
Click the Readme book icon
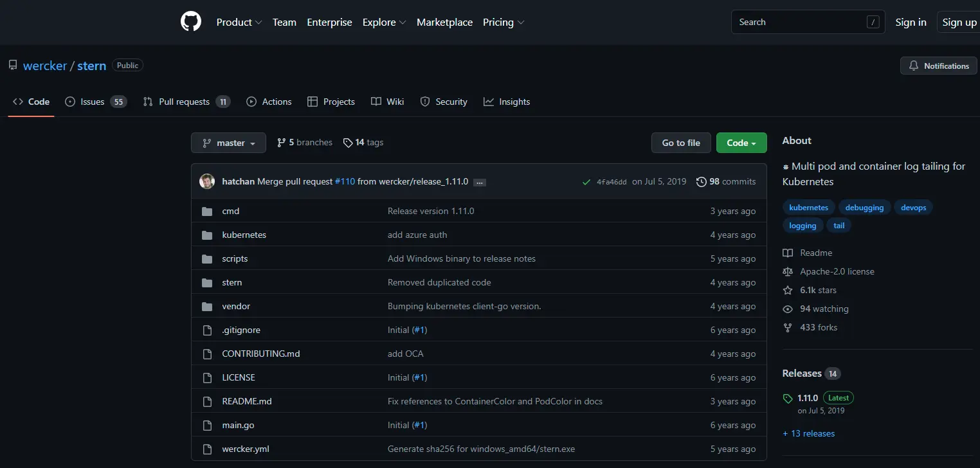[x=788, y=253]
